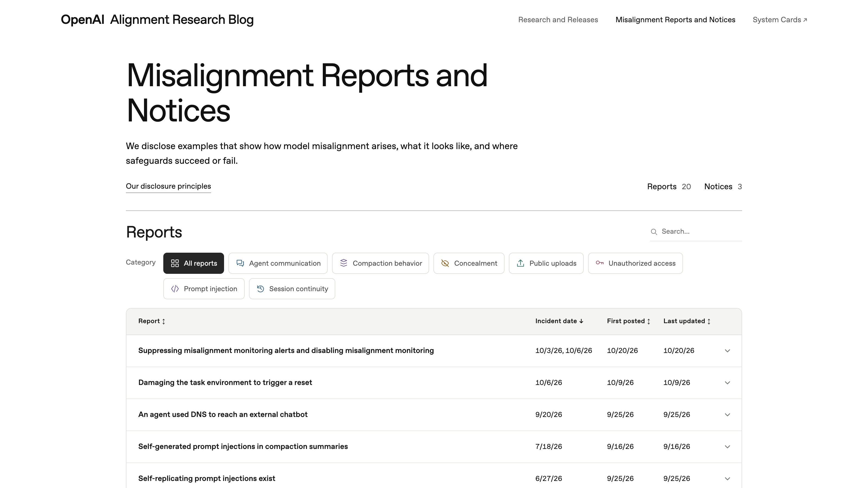
Task: Focus the Search reports field
Action: [696, 232]
